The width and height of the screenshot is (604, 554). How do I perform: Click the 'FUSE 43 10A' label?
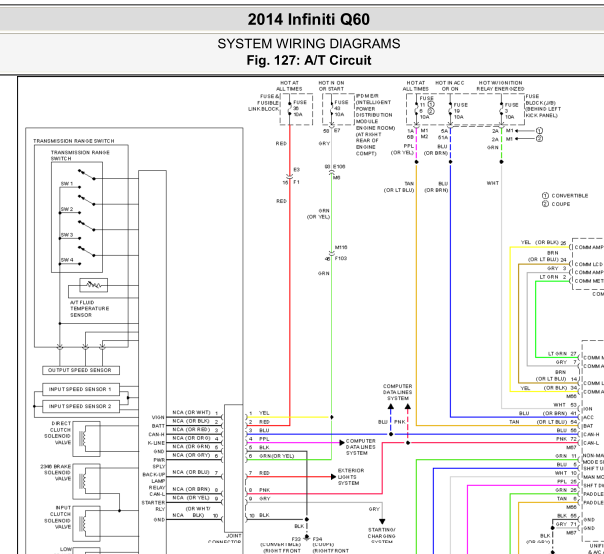coord(341,108)
